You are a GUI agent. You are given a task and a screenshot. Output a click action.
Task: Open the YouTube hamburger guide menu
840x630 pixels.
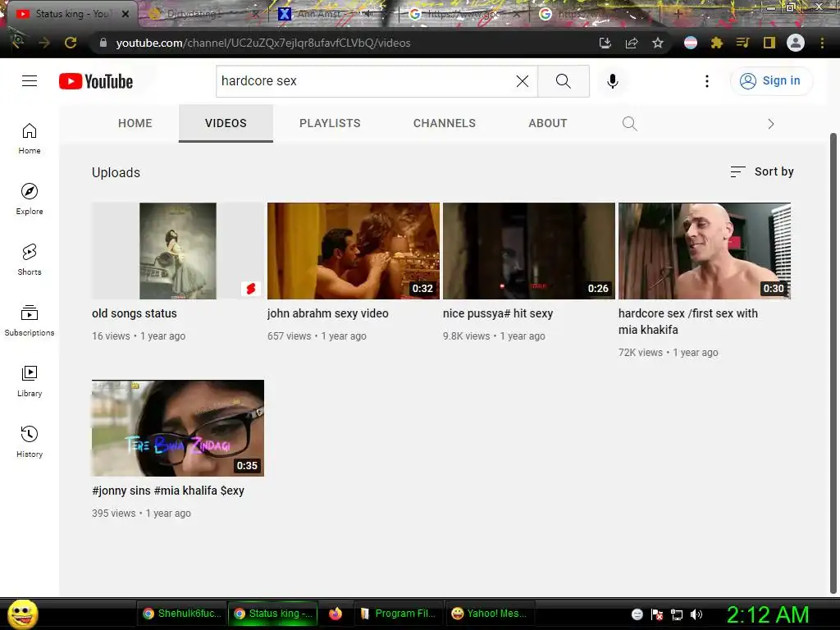click(x=30, y=81)
